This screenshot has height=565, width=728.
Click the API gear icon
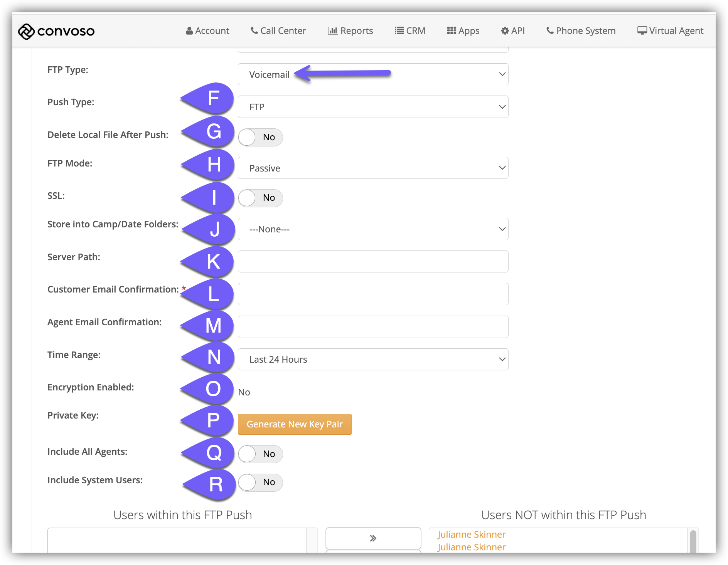tap(505, 31)
